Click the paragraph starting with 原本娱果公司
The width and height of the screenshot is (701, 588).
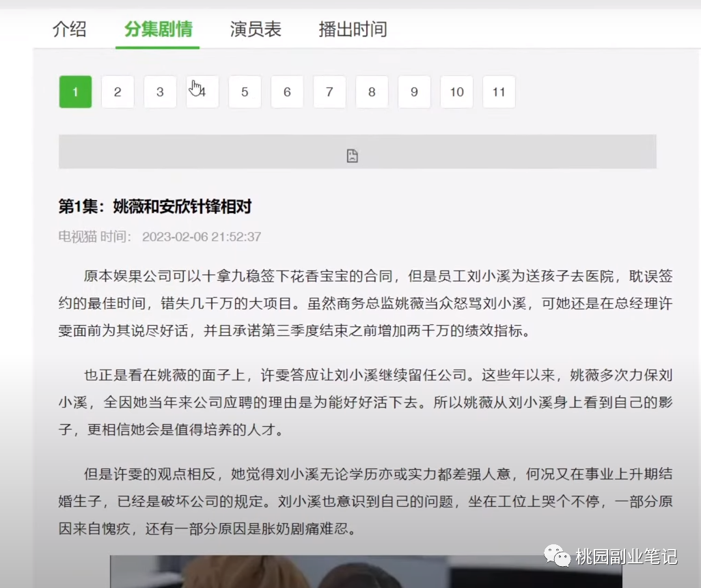tap(366, 303)
